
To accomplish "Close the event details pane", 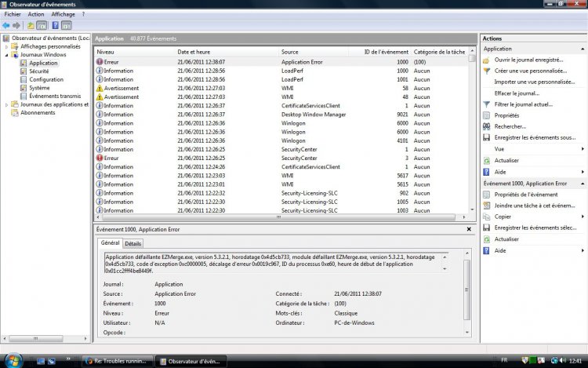I will pyautogui.click(x=469, y=229).
